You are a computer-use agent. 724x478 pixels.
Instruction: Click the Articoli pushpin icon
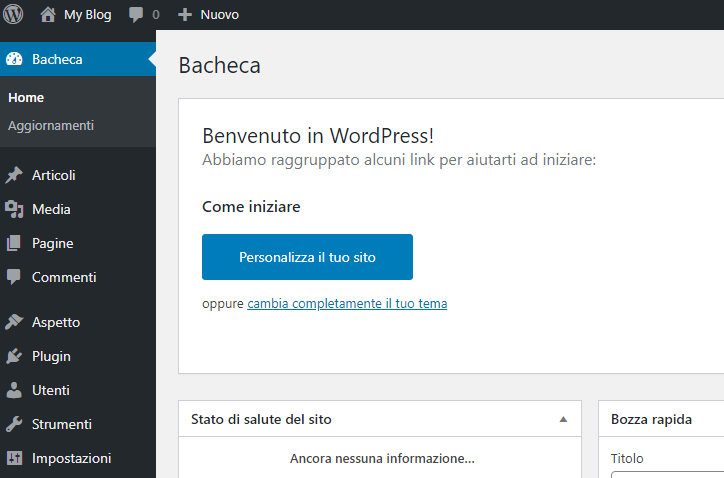[14, 175]
